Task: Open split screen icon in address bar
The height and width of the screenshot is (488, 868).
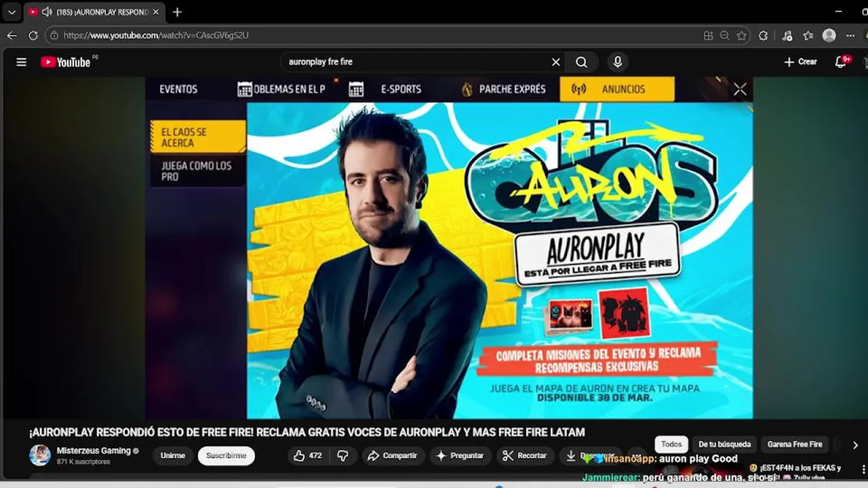Action: coord(708,35)
